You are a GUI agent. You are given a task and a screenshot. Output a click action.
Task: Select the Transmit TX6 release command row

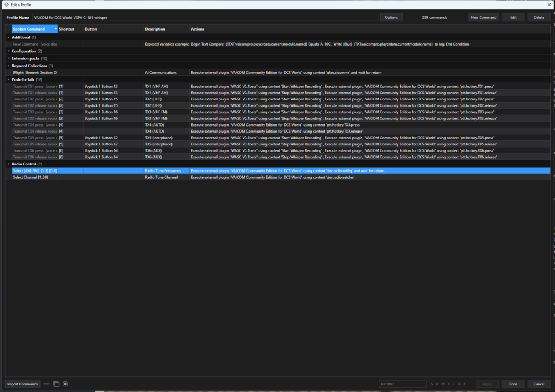(x=281, y=157)
